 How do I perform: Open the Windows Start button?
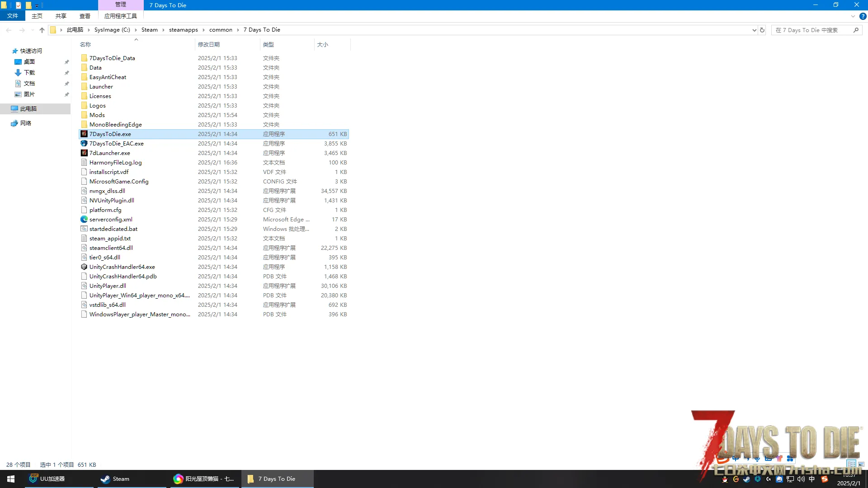(x=11, y=479)
